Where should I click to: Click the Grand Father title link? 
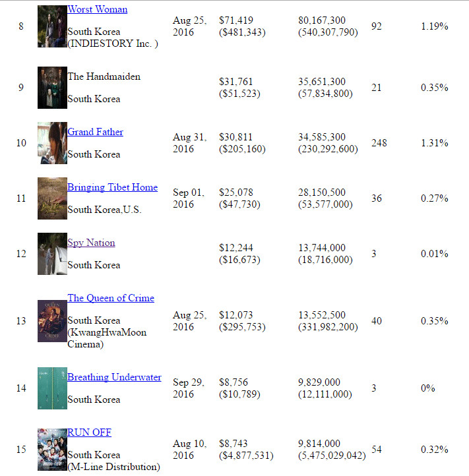[x=95, y=132]
